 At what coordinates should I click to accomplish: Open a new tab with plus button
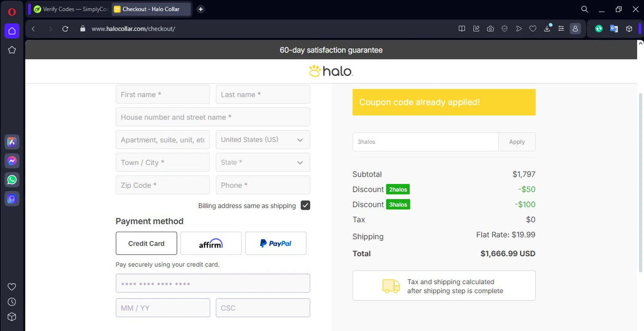pyautogui.click(x=200, y=9)
